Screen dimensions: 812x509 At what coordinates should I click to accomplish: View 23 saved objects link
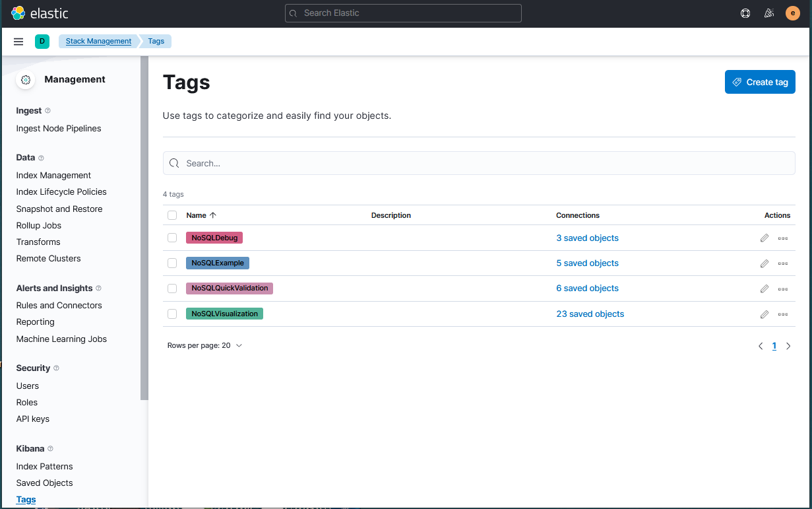590,314
